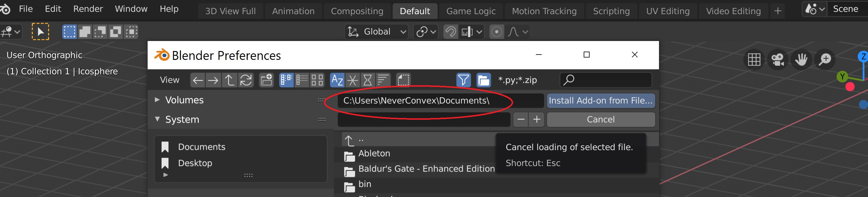Viewport: 868px width, 197px height.
Task: Click the file browser search field
Action: coord(606,80)
